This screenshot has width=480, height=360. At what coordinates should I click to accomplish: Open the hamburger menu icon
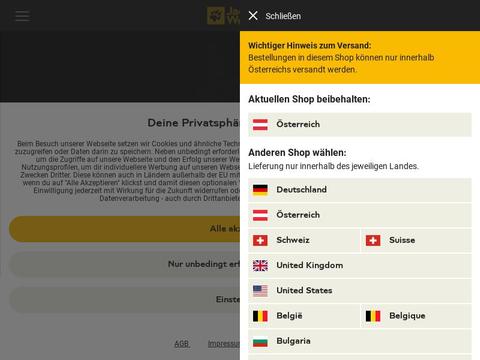(22, 16)
